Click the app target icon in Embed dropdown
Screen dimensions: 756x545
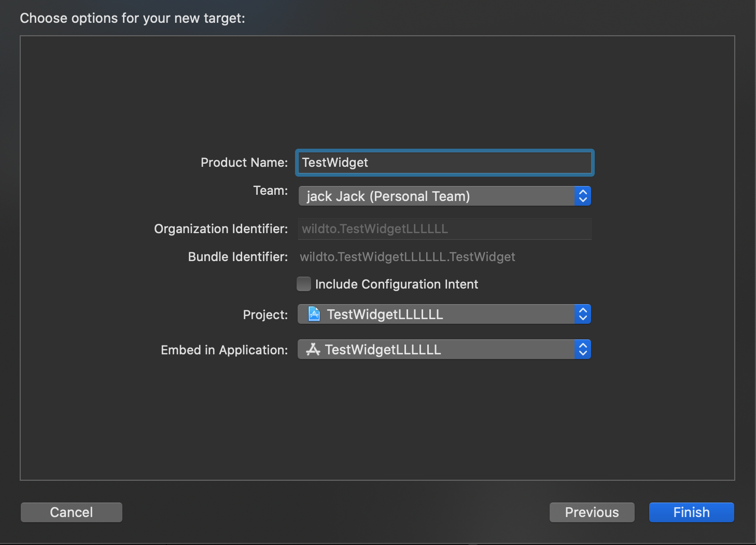pos(313,349)
